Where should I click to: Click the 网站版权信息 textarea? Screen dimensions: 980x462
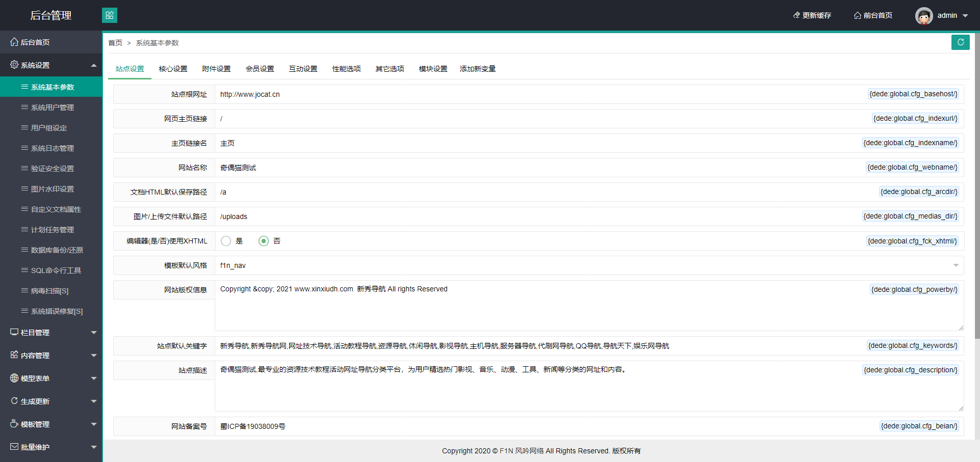click(589, 306)
